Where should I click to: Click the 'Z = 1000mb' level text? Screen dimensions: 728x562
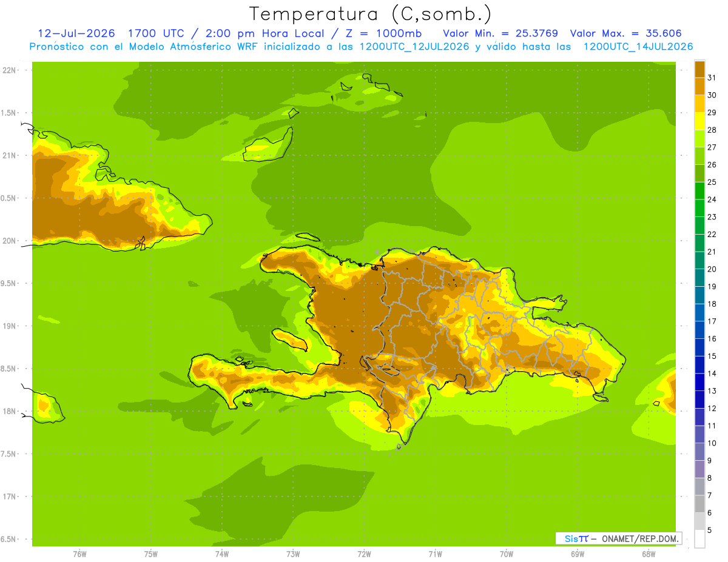385,33
